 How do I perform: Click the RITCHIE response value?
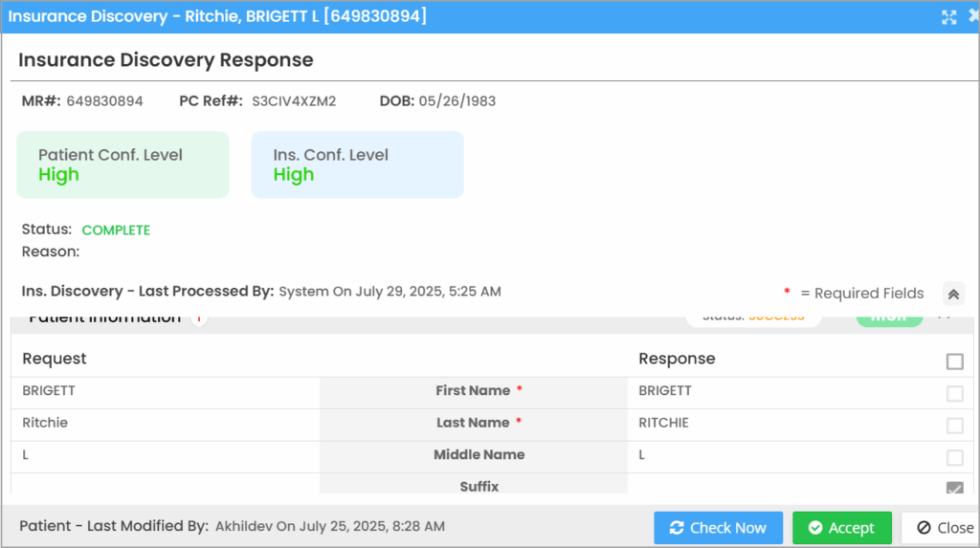[x=663, y=423]
